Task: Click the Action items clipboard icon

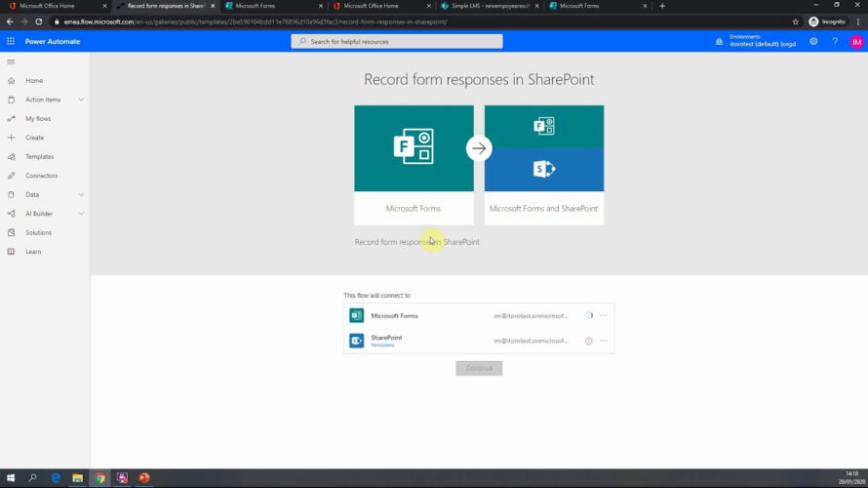Action: [x=11, y=100]
